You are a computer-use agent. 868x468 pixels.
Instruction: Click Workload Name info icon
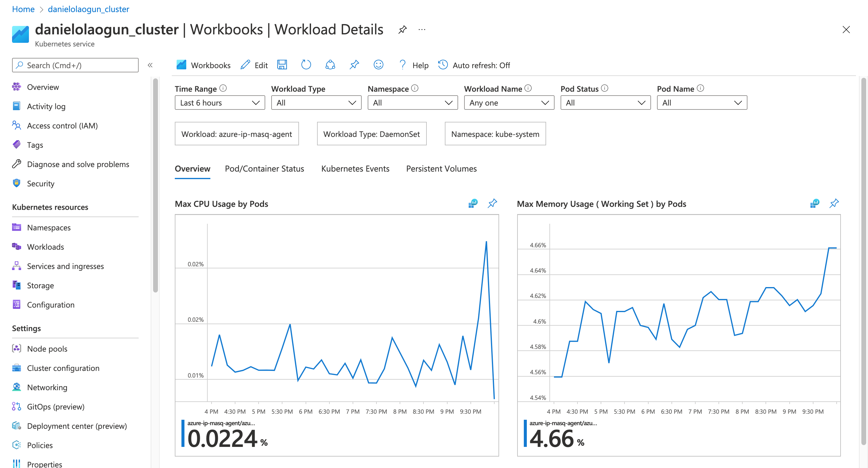(x=528, y=88)
